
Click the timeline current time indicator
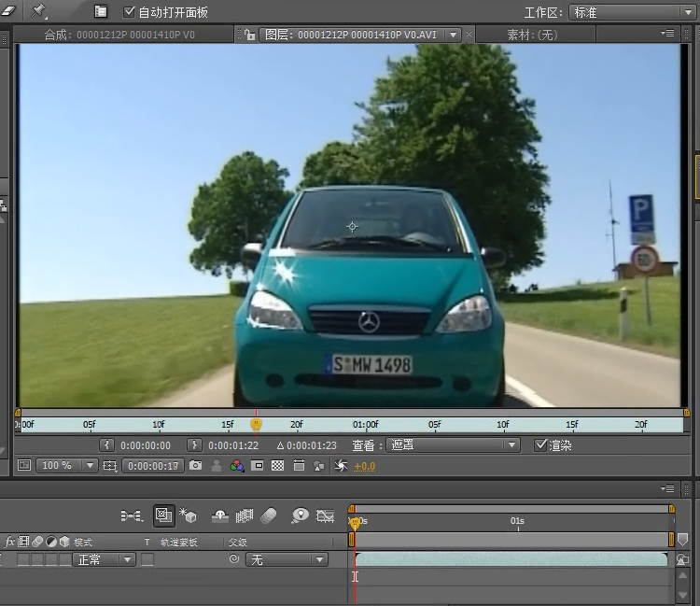355,523
